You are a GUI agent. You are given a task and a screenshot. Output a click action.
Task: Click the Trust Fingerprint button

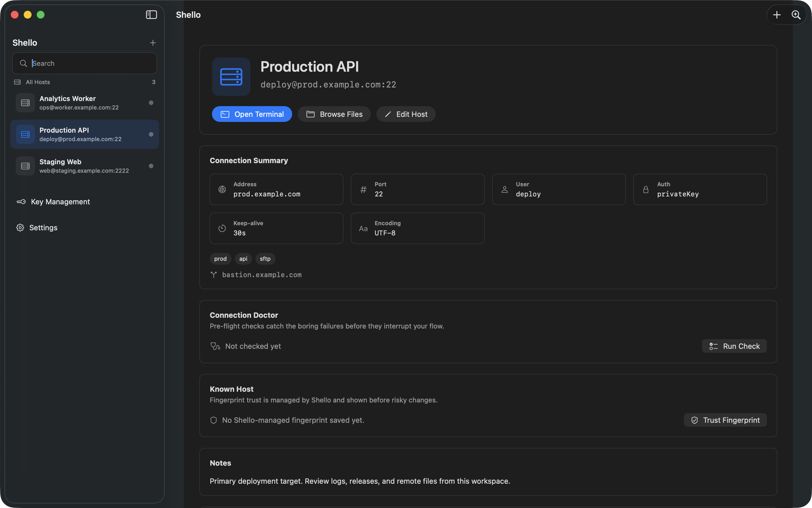tap(725, 420)
